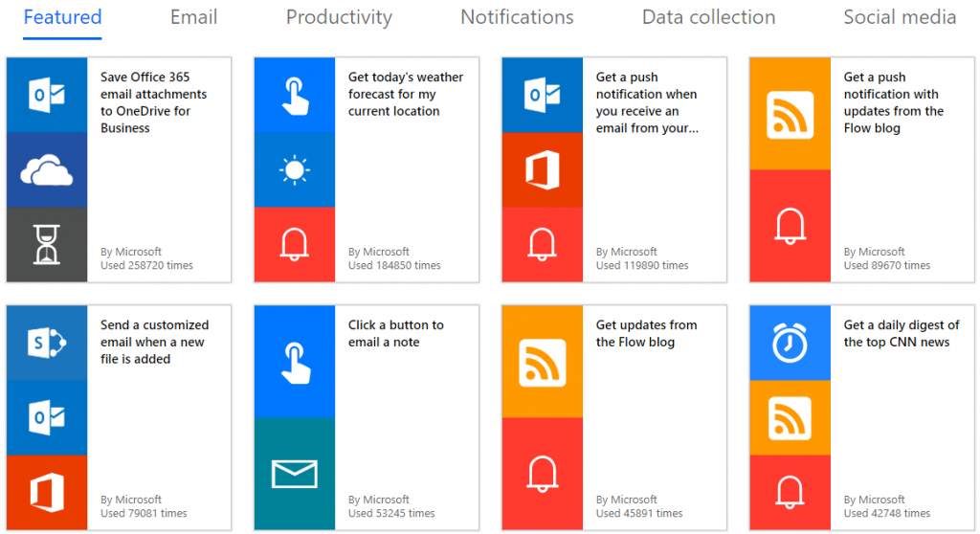Click 'Used 184850 times' text
The height and width of the screenshot is (534, 980).
point(394,265)
